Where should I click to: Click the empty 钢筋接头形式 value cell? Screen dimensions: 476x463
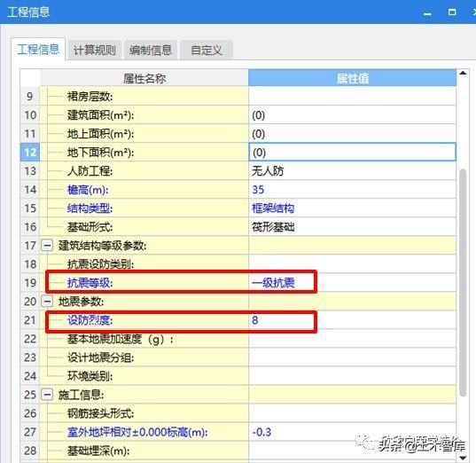click(352, 413)
